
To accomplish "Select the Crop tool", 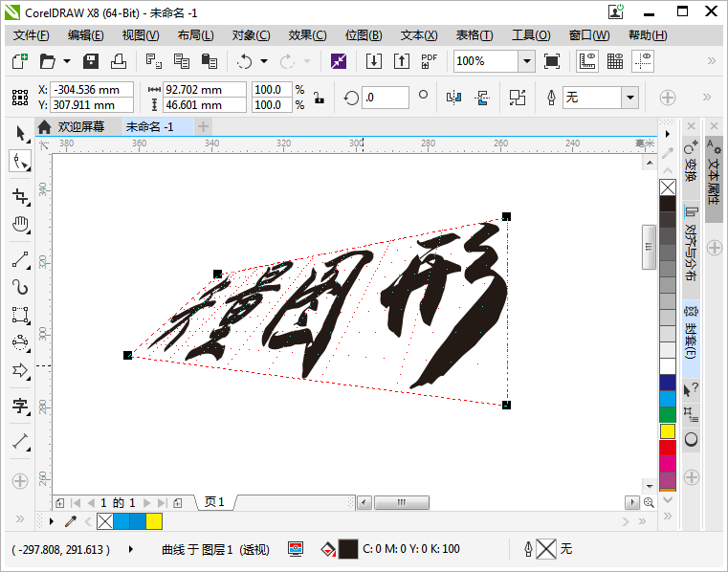I will [x=20, y=196].
